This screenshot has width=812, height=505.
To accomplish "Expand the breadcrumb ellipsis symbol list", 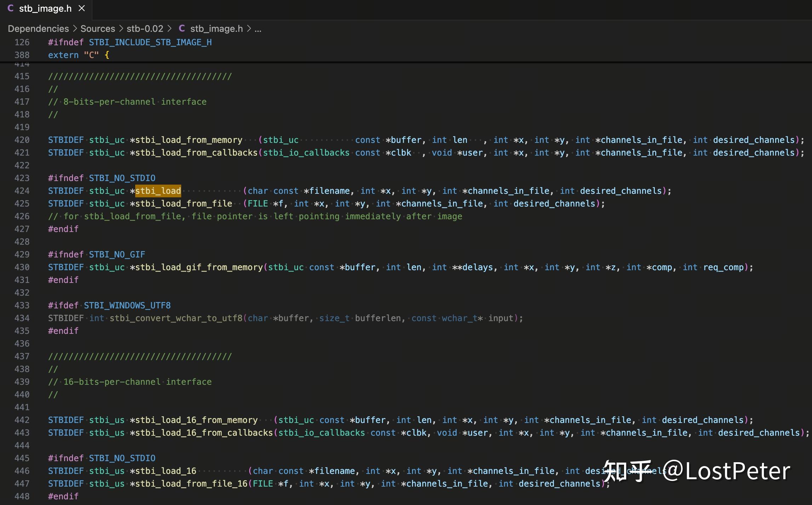I will [258, 29].
